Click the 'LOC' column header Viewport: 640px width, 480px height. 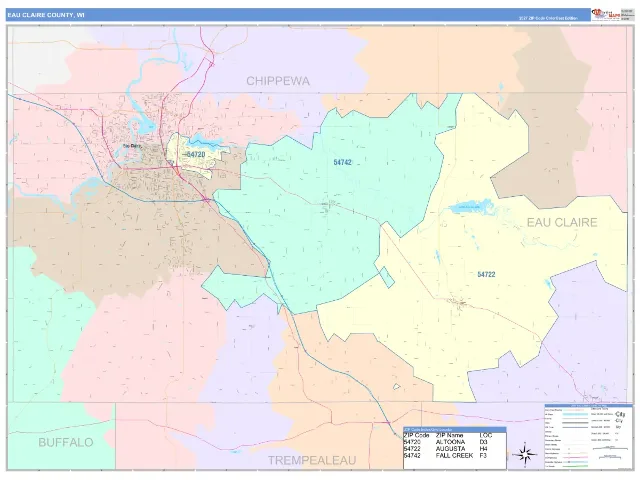point(486,435)
